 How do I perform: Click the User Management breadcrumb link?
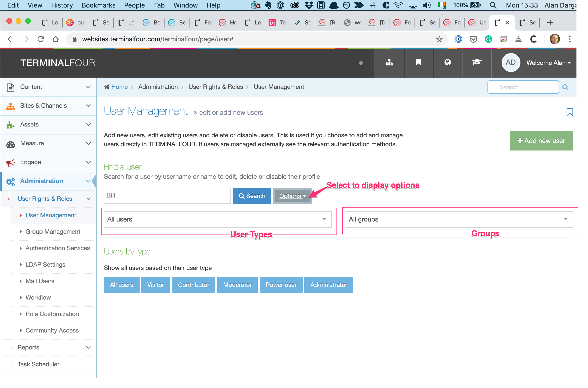click(x=279, y=87)
